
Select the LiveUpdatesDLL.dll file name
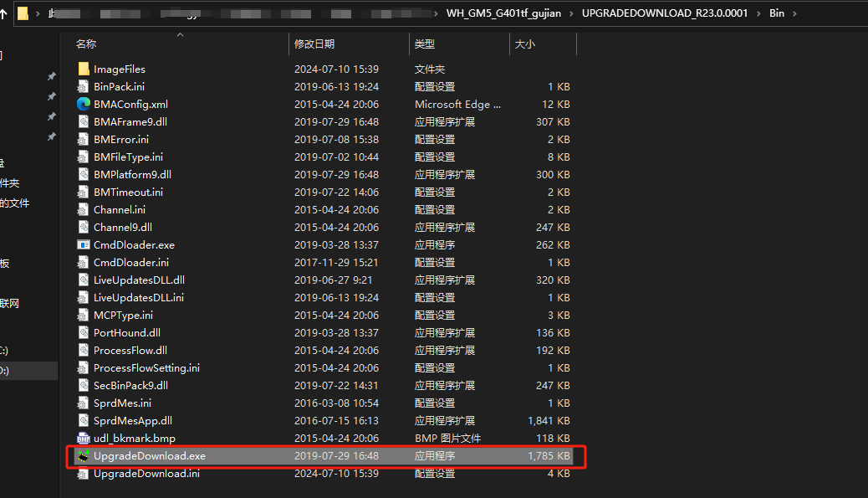(x=139, y=280)
